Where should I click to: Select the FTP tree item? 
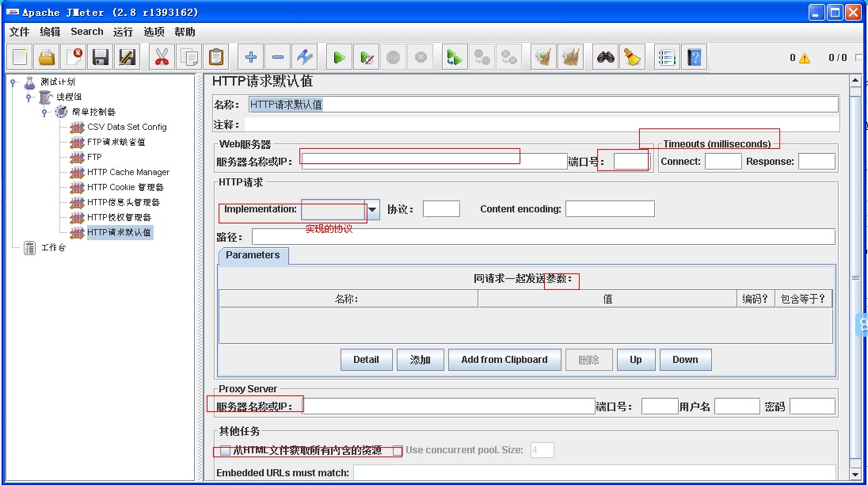pos(94,157)
